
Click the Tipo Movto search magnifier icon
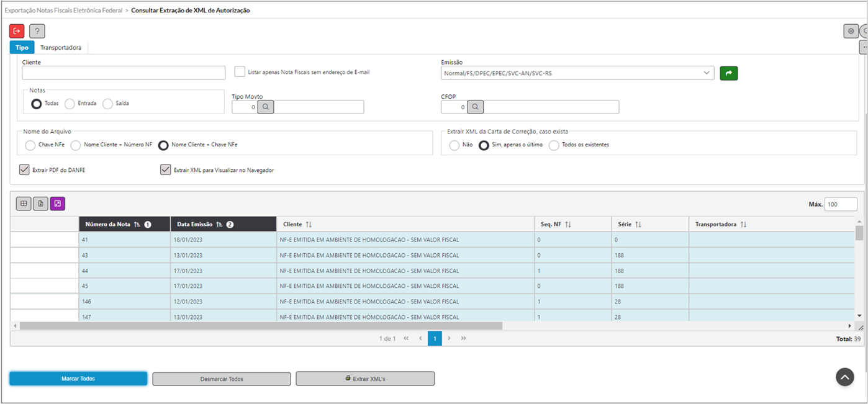pos(266,107)
